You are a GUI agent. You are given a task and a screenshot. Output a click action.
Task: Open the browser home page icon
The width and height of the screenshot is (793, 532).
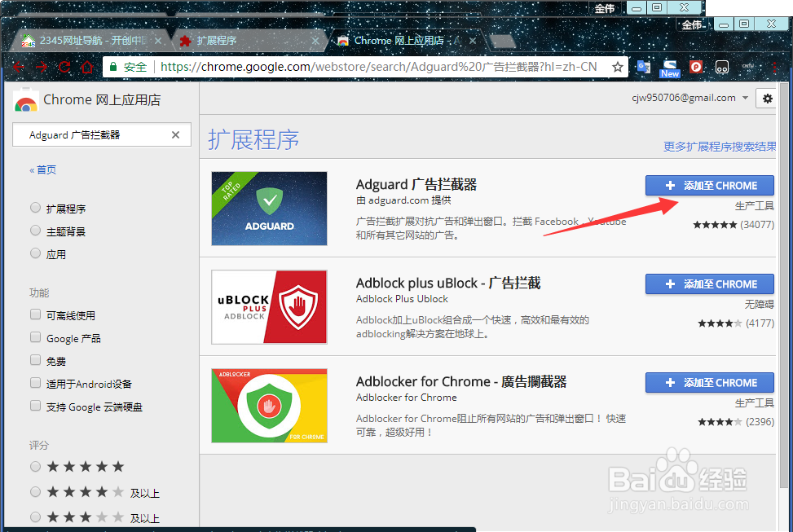[x=87, y=67]
